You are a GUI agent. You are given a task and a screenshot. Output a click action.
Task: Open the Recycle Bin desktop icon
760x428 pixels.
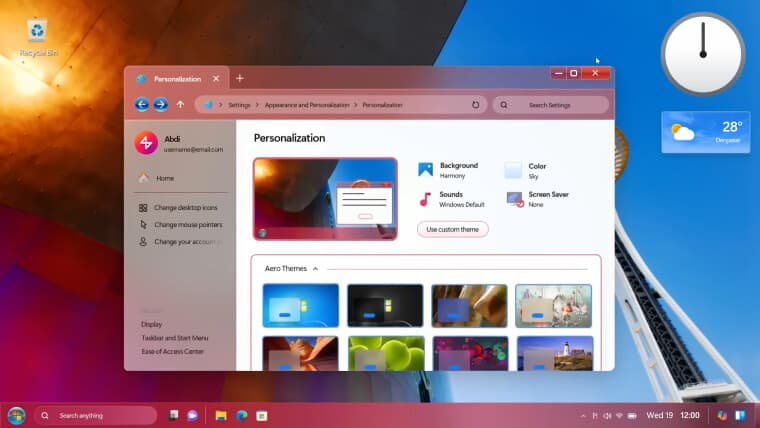click(x=37, y=37)
